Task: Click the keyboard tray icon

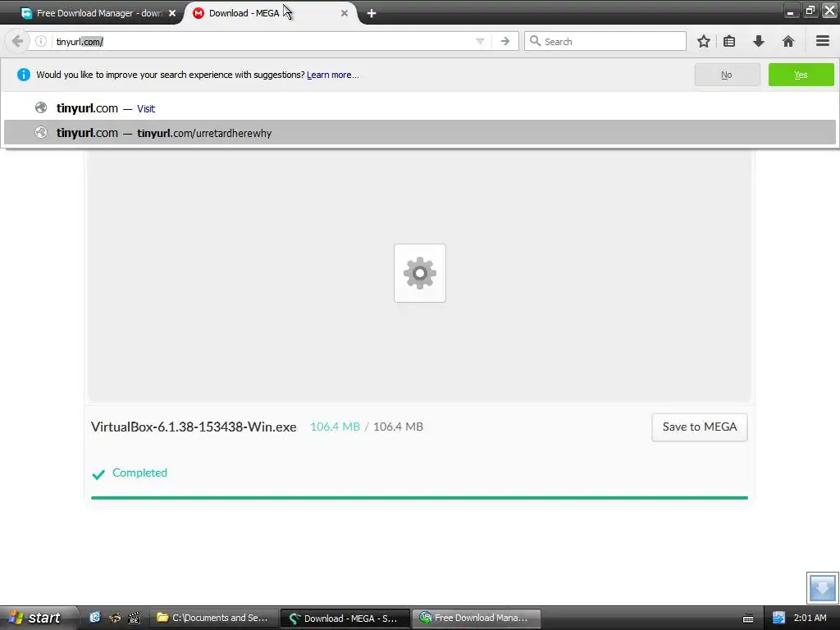Action: (x=748, y=619)
